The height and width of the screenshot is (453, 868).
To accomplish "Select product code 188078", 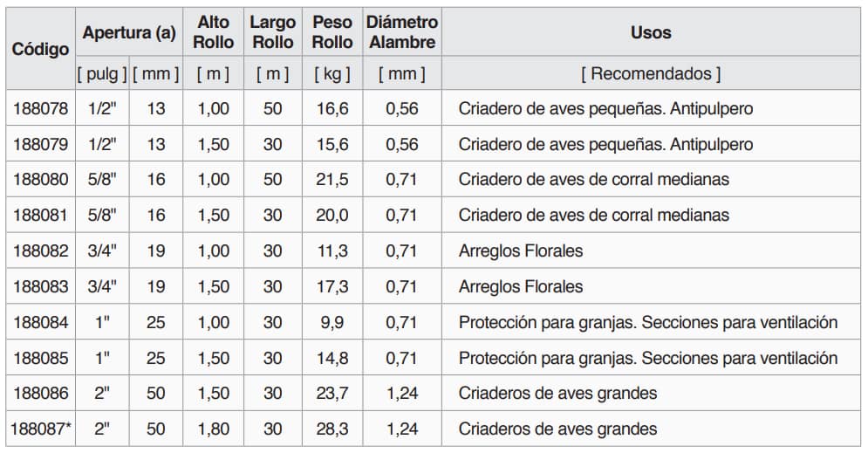I will 40,109.
